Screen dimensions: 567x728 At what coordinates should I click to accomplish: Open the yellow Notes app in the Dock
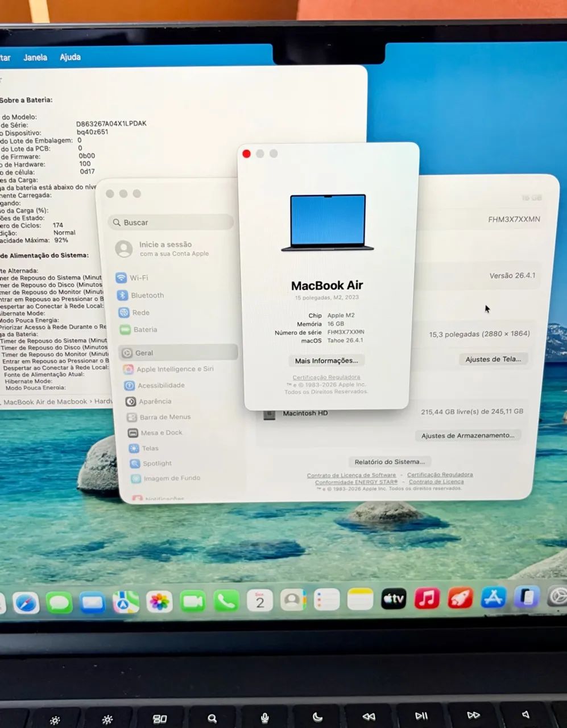point(360,599)
